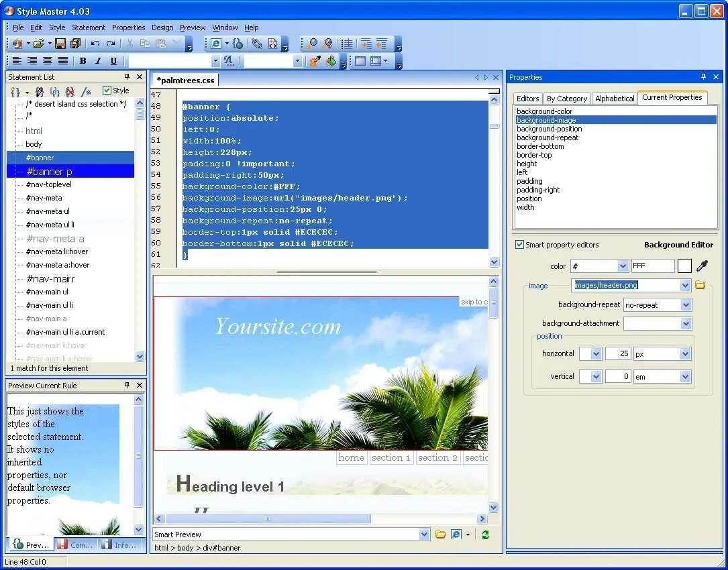Screen dimensions: 728x570
Task: Uncheck Smart property editors checkbox
Action: point(519,244)
